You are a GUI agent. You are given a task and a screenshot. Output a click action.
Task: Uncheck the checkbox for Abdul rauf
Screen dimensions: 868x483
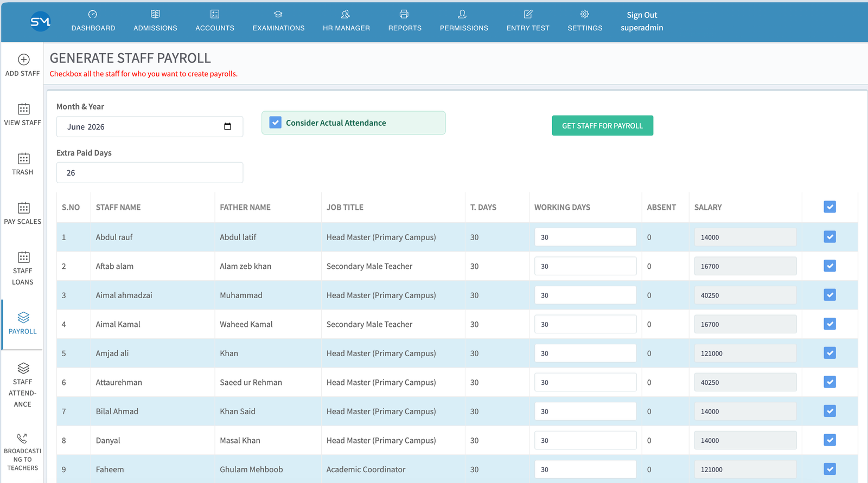[x=829, y=237]
